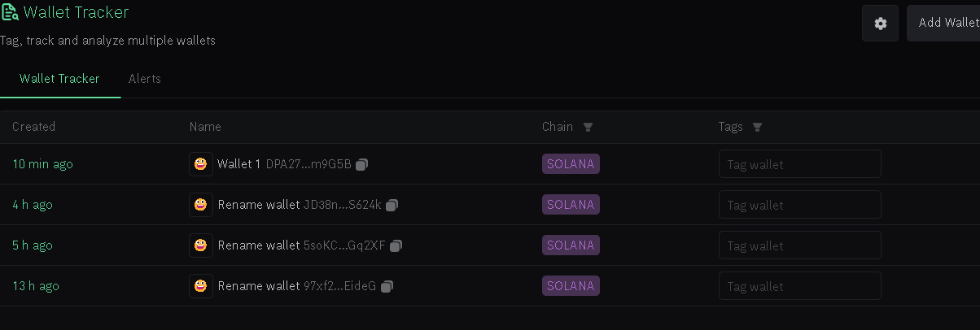This screenshot has width=980, height=330.
Task: Click the Rename wallet label for 5soKC...Gq2XF
Action: pos(259,245)
